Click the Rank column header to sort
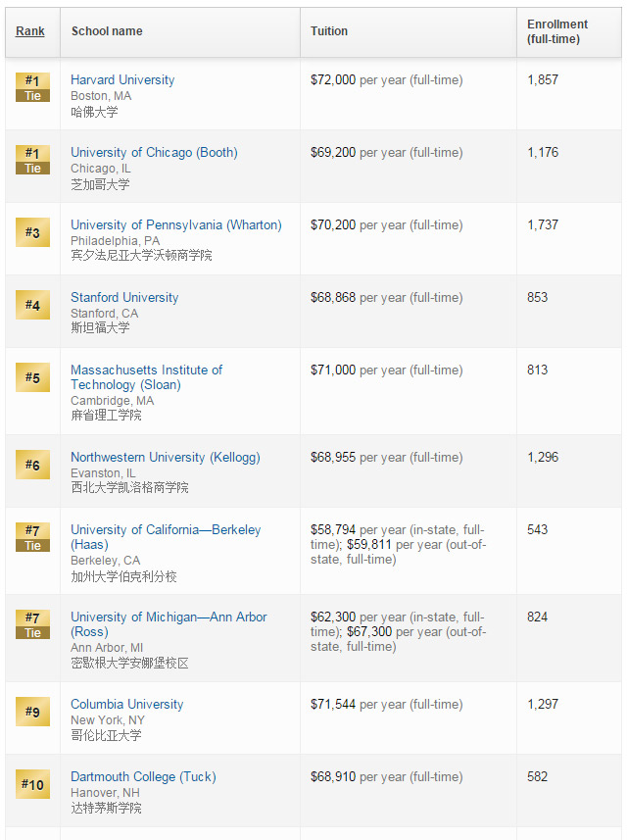The image size is (627, 840). 30,31
